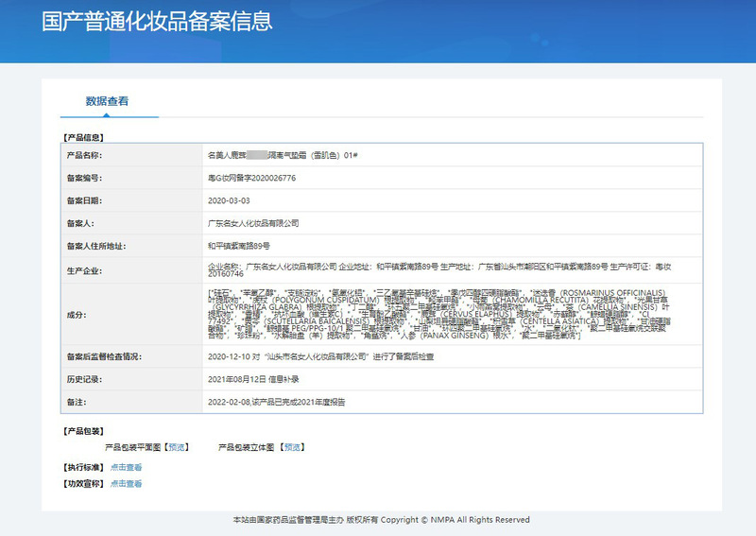
Task: Click the 备注 annual report note
Action: tap(276, 402)
